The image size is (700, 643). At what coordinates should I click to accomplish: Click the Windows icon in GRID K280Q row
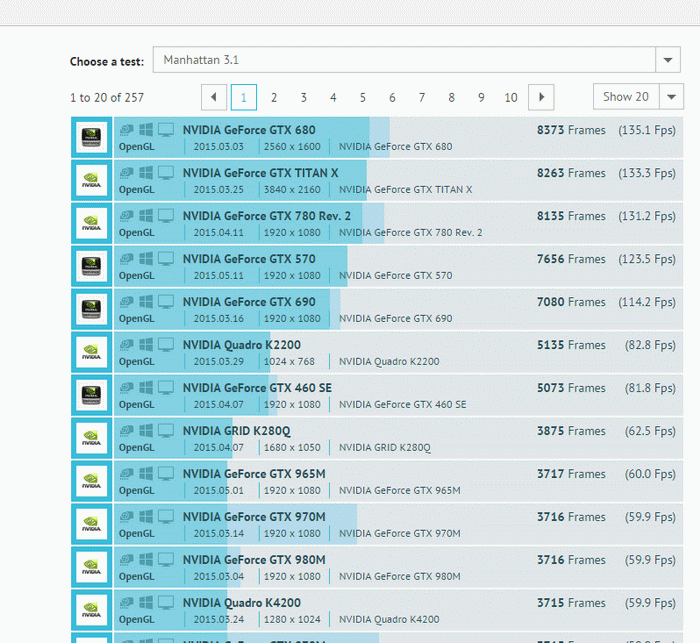[146, 430]
